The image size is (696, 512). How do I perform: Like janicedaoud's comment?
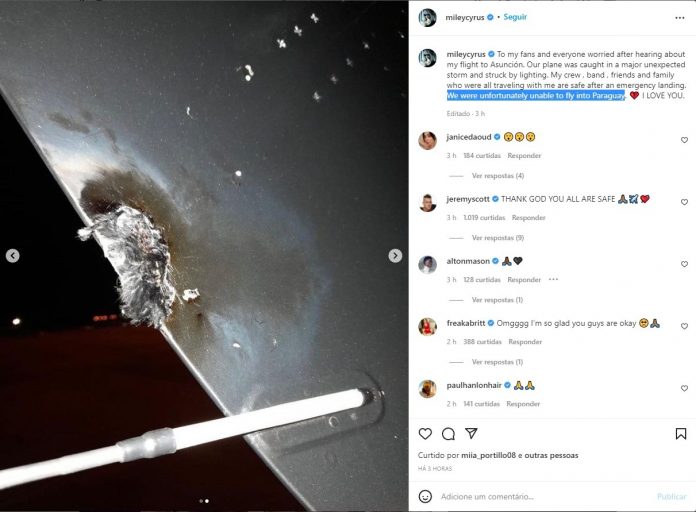(684, 140)
